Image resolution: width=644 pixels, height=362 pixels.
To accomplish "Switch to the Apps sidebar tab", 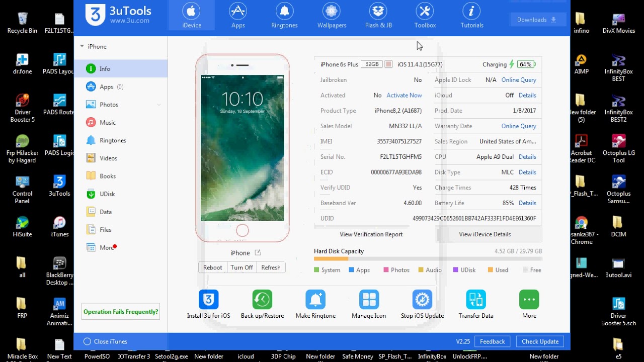I will click(x=105, y=86).
